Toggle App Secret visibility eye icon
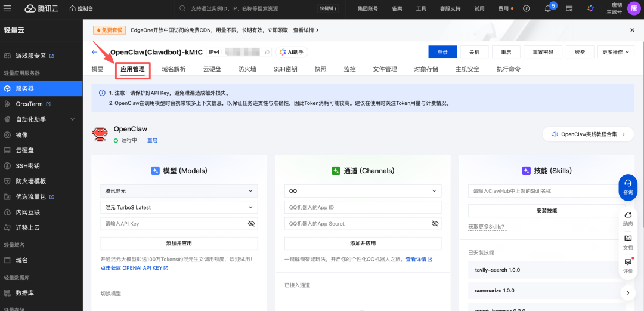 [x=435, y=224]
